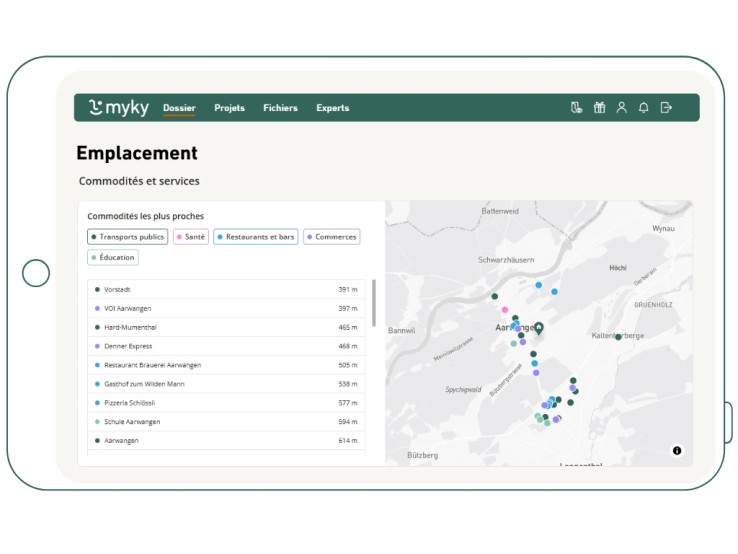Go to the Experts tab

(333, 108)
